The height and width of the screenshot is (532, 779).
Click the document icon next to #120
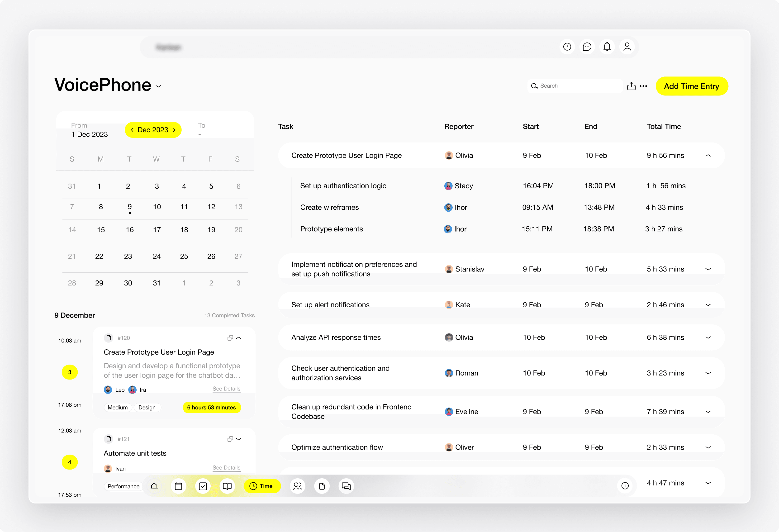point(109,337)
